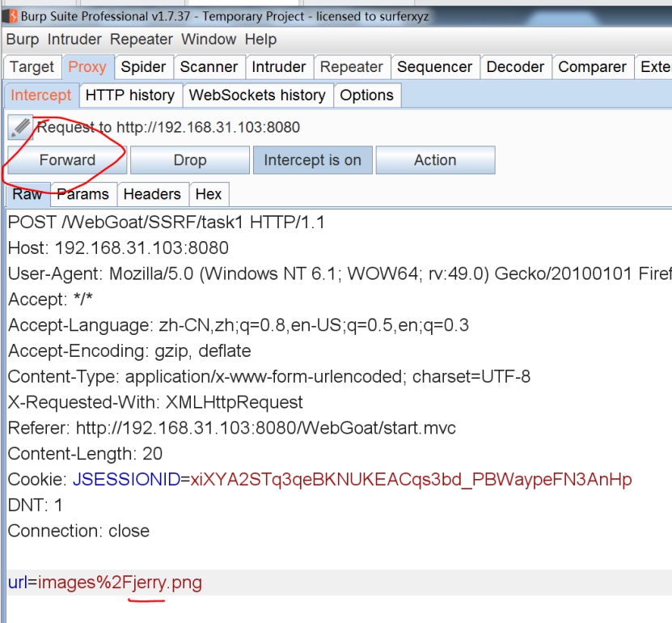Click the Referer header line
Image resolution: width=672 pixels, height=623 pixels.
pyautogui.click(x=232, y=428)
